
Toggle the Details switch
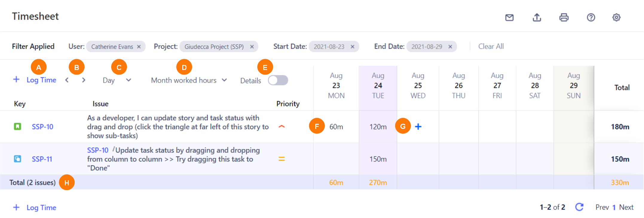click(x=278, y=80)
